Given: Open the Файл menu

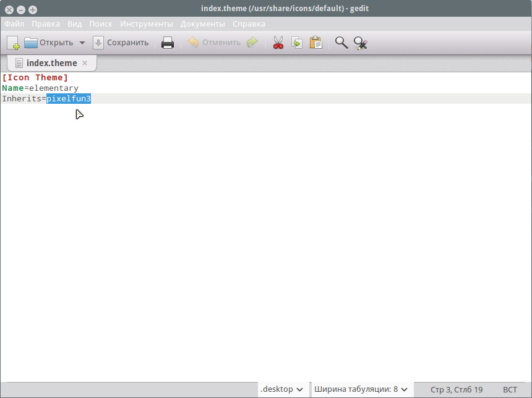Looking at the screenshot, I should (x=14, y=24).
